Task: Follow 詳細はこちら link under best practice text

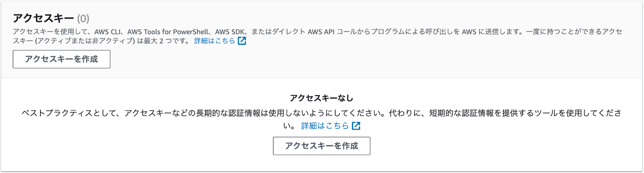Action: 325,126
